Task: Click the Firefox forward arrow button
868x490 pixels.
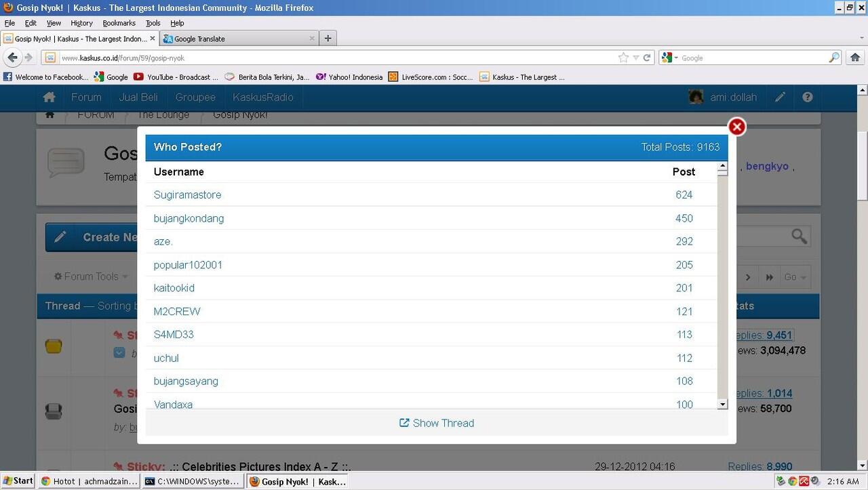Action: coord(29,58)
